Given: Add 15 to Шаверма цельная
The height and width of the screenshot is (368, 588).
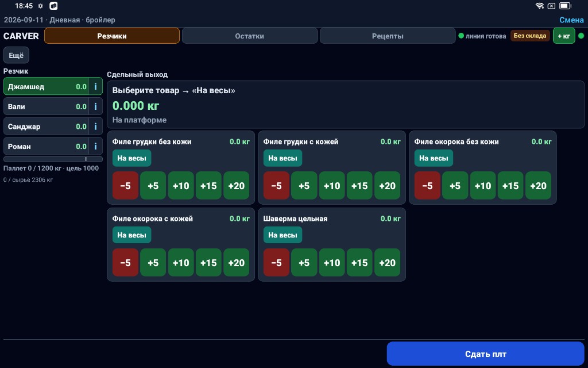Looking at the screenshot, I should point(359,262).
